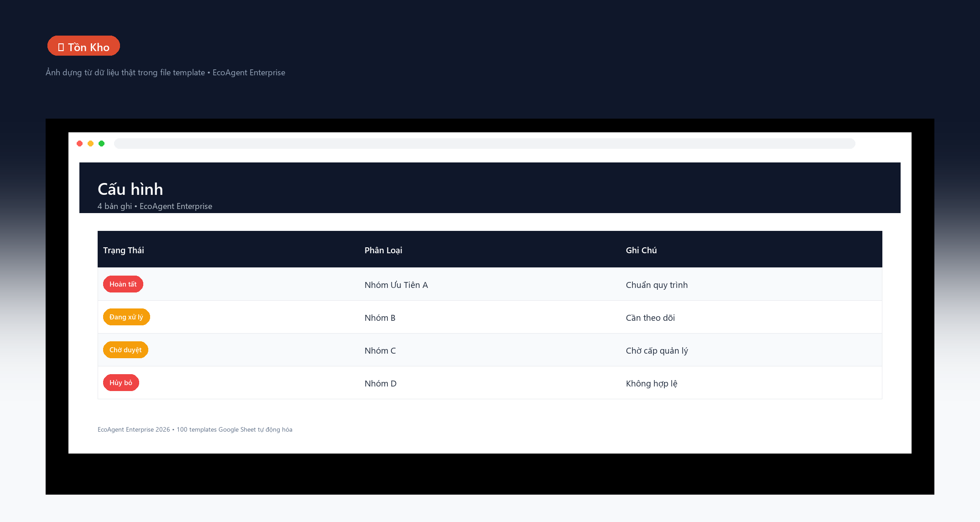Select the 'Nhóm B' cell
The image size is (980, 522).
380,318
